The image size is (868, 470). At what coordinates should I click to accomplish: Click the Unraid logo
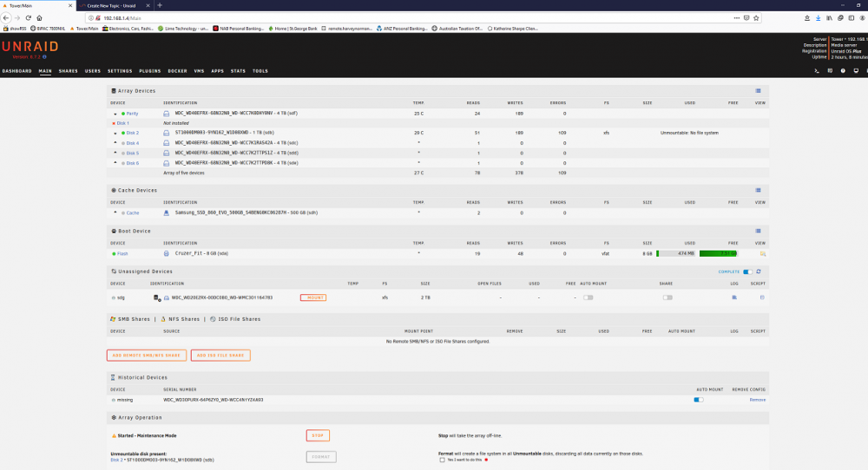[30, 47]
